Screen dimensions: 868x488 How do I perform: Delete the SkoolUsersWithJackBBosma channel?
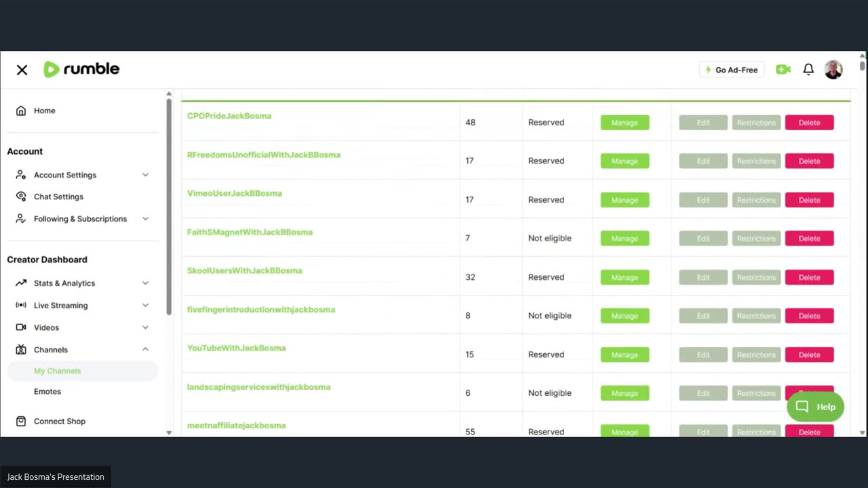[809, 277]
